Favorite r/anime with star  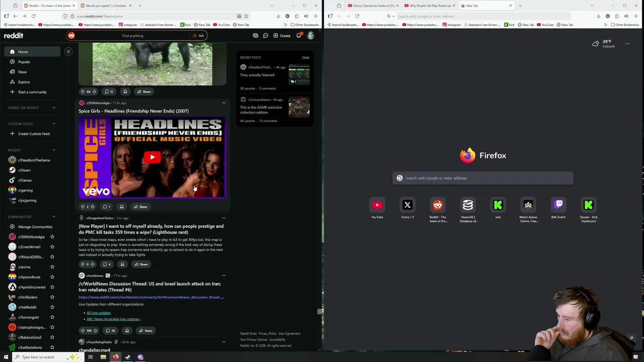[52, 267]
